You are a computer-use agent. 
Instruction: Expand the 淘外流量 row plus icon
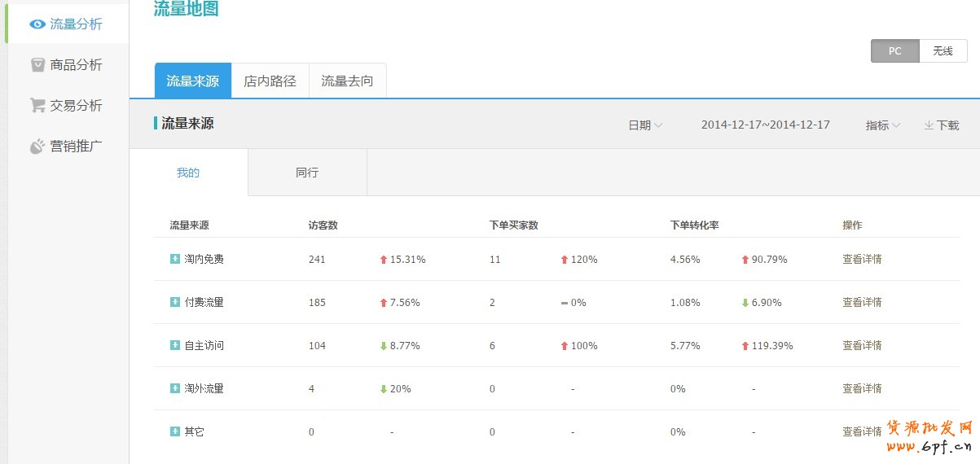pyautogui.click(x=174, y=388)
